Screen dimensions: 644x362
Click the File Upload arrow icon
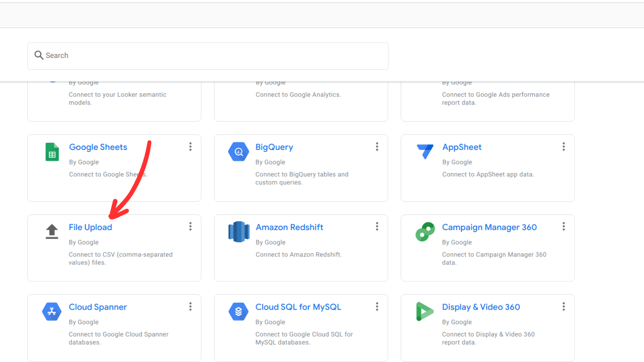pos(52,231)
